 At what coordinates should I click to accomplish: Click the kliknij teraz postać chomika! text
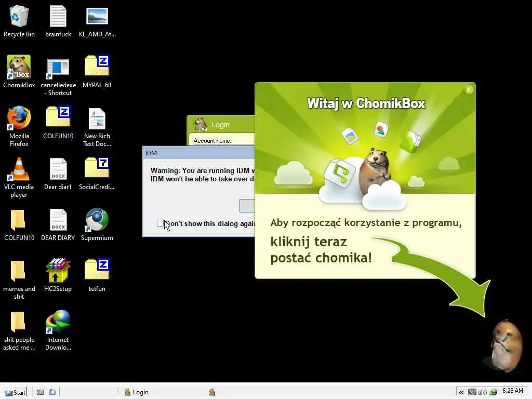pyautogui.click(x=321, y=250)
